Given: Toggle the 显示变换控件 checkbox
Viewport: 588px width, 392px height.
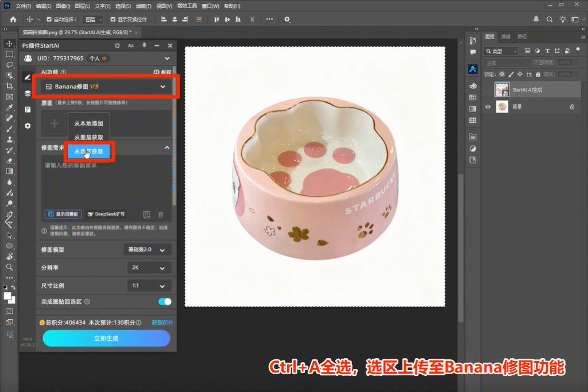Looking at the screenshot, I should [x=113, y=20].
